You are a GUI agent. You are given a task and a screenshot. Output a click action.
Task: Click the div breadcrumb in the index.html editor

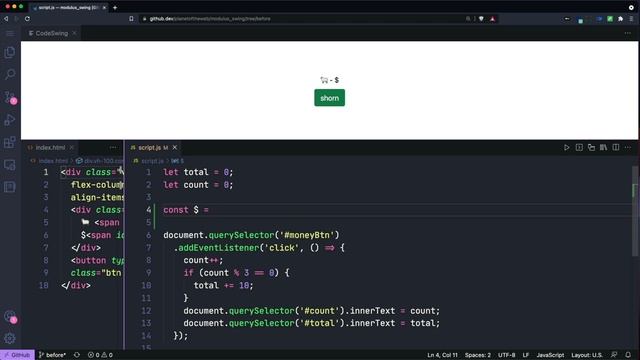pyautogui.click(x=100, y=161)
